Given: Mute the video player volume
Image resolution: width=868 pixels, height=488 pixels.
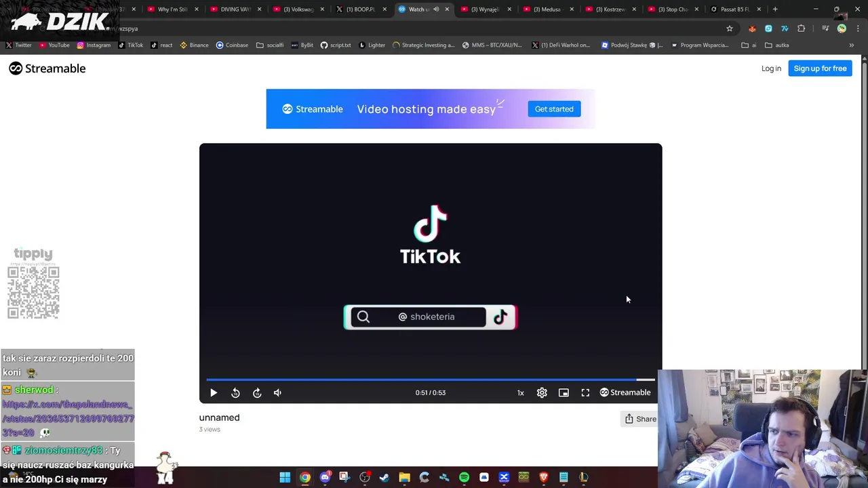Looking at the screenshot, I should click(277, 392).
